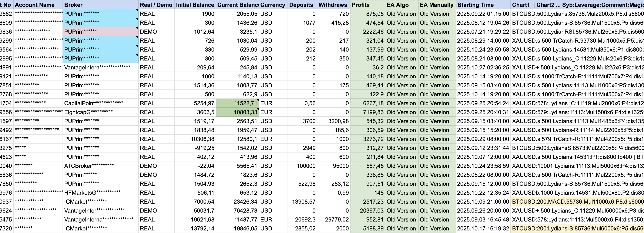
Task: Click the Initial Balance column header
Action: [x=195, y=5]
